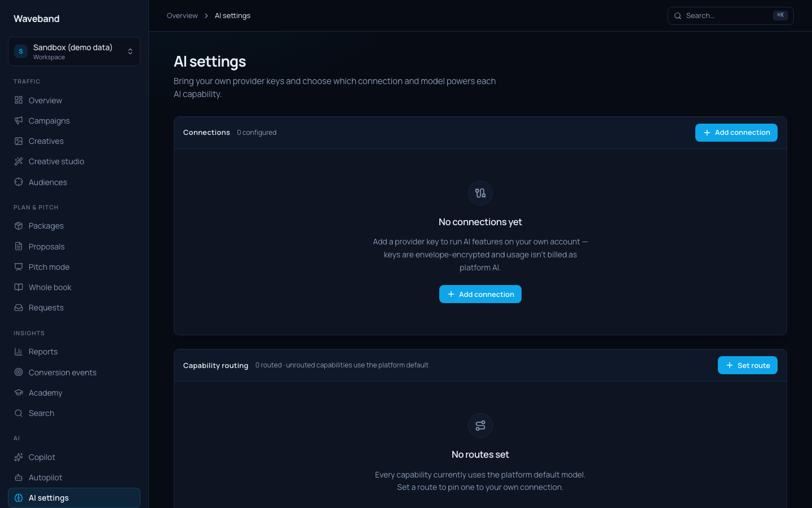Go to Campaigns in sidebar

click(74, 121)
